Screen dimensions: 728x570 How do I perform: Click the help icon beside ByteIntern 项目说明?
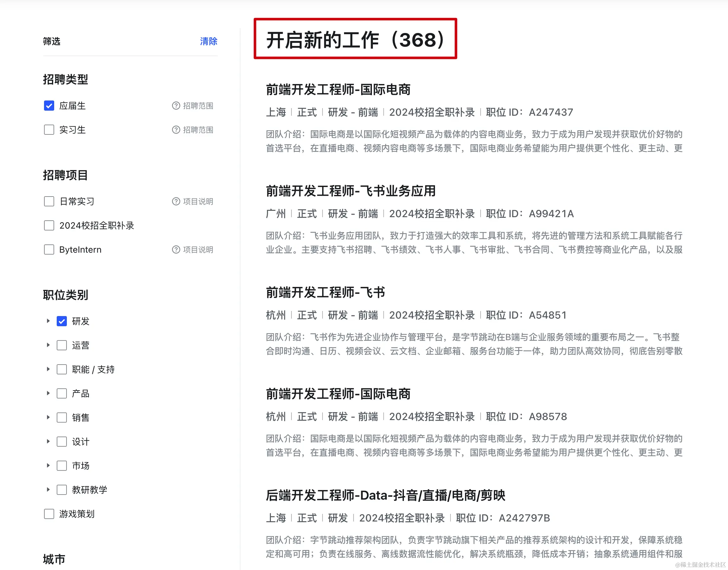(176, 249)
